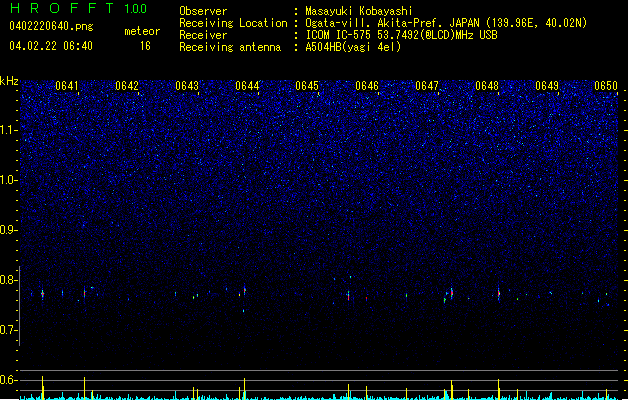Click the 0643 time marker
Viewport: 629px width, 400px height.
(187, 86)
